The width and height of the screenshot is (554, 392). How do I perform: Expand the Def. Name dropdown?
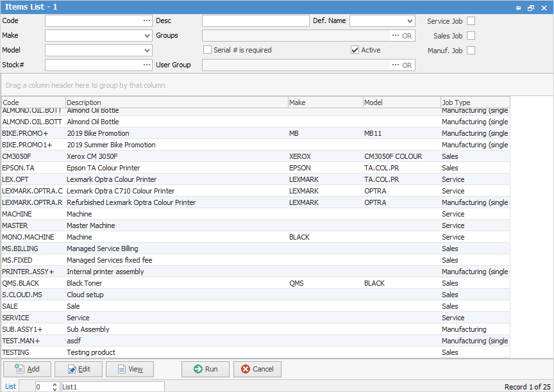click(x=410, y=21)
